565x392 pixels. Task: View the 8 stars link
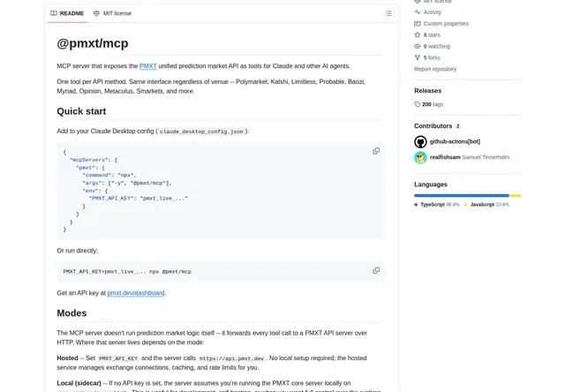click(x=432, y=35)
